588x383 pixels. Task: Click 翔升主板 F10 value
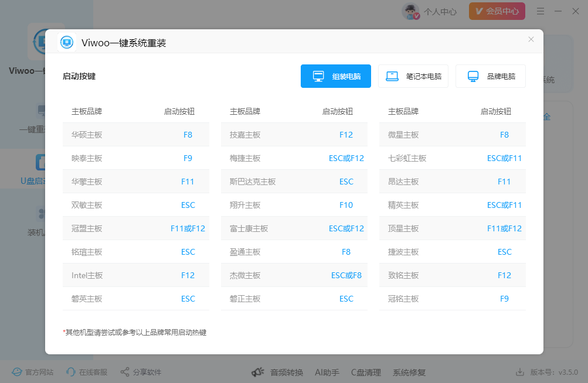click(346, 205)
